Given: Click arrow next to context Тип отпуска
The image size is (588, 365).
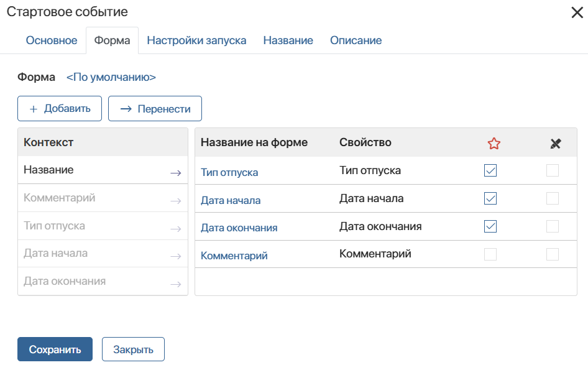Looking at the screenshot, I should coord(175,229).
